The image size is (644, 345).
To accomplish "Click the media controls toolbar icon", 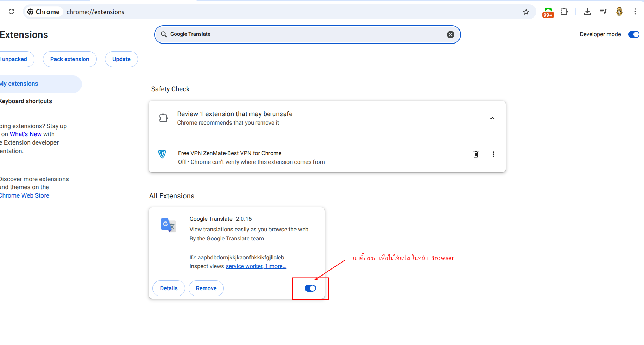I will click(603, 12).
